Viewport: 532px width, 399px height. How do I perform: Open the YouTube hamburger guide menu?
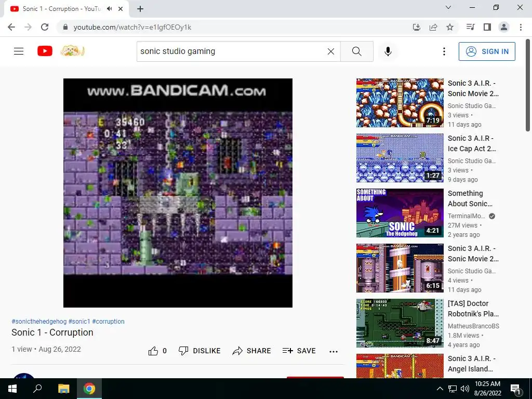[x=19, y=51]
